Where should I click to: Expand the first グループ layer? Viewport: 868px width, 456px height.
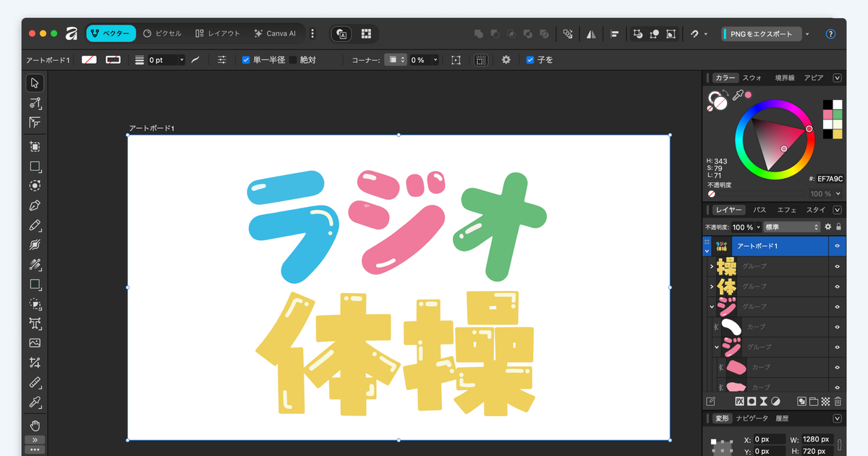point(711,266)
